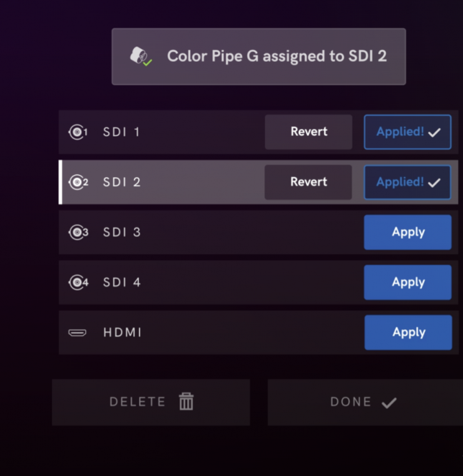Screen dimensions: 463x476
Task: Click the HDMI port icon
Action: (77, 332)
